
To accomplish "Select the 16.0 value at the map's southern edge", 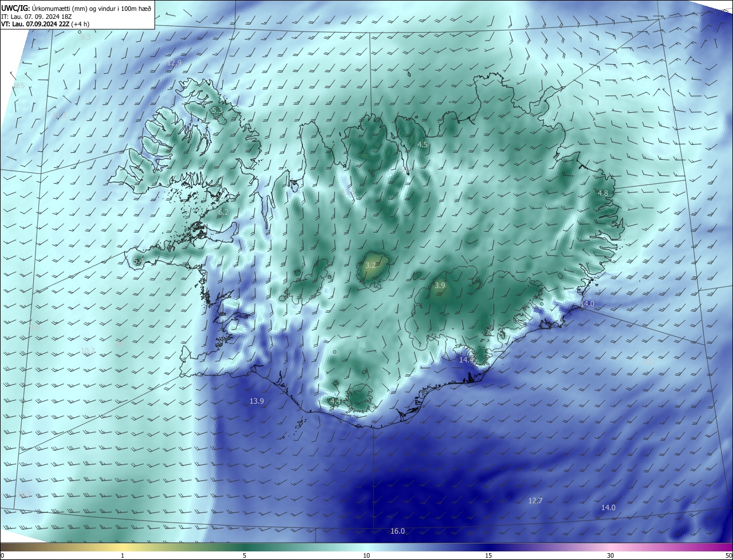I will [397, 531].
